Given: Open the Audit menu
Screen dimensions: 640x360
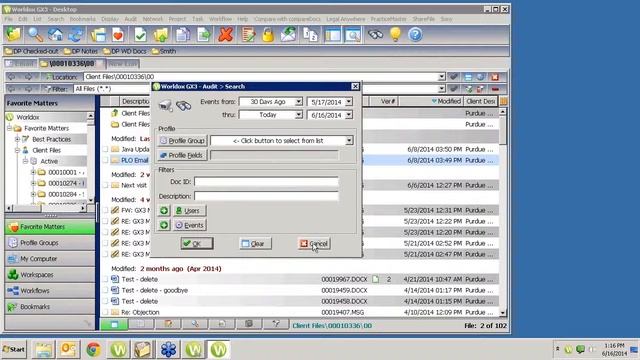Looking at the screenshot, I should (131, 19).
